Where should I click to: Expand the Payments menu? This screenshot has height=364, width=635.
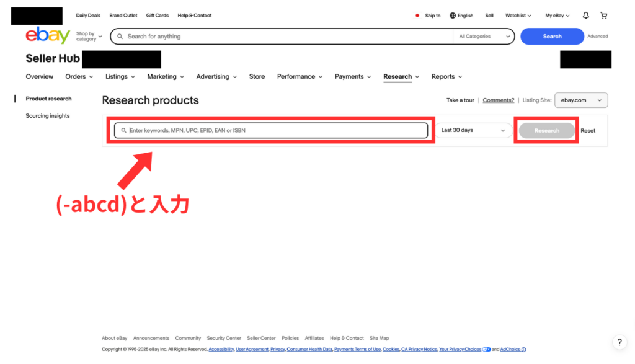[353, 76]
